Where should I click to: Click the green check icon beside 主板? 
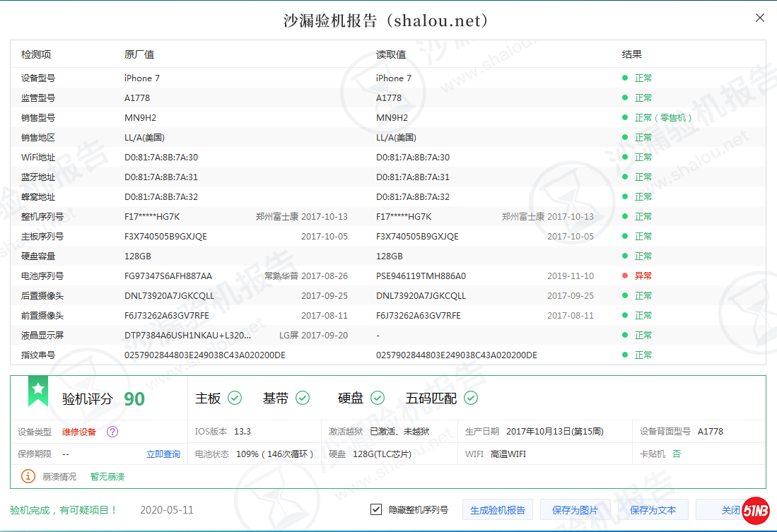point(235,398)
